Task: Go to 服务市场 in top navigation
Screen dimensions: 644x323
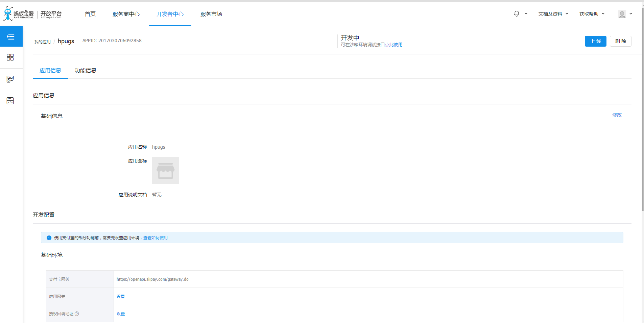Action: click(211, 14)
